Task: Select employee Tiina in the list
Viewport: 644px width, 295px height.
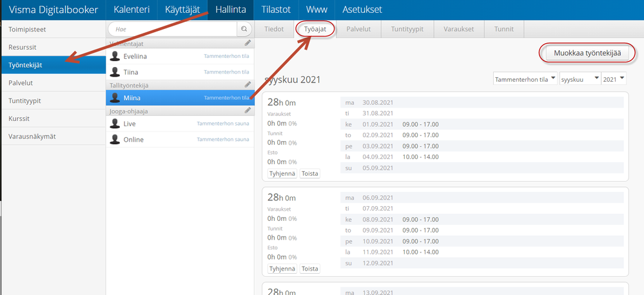Action: tap(180, 71)
